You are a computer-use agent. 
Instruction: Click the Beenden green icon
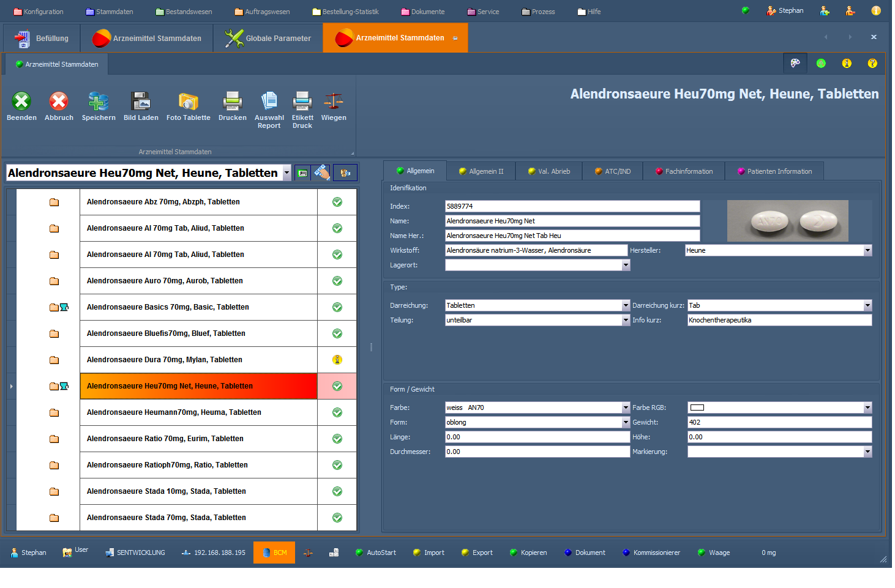click(x=21, y=102)
